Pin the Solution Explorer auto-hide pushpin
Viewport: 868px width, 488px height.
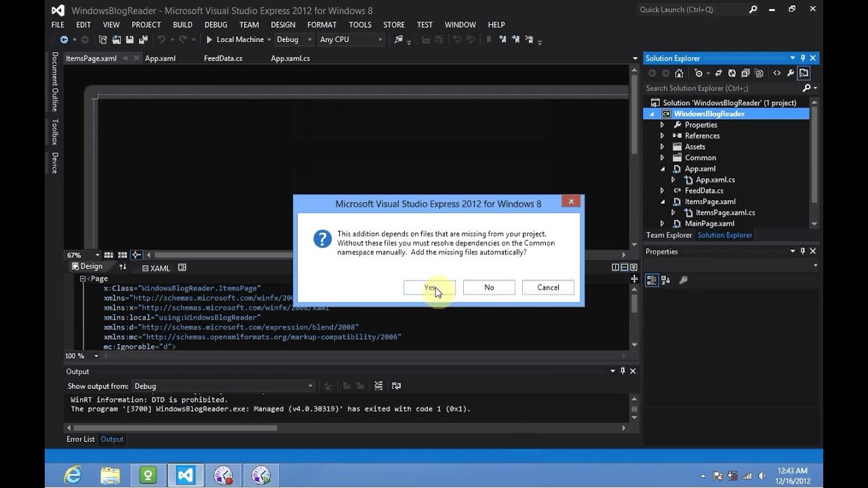click(x=803, y=58)
